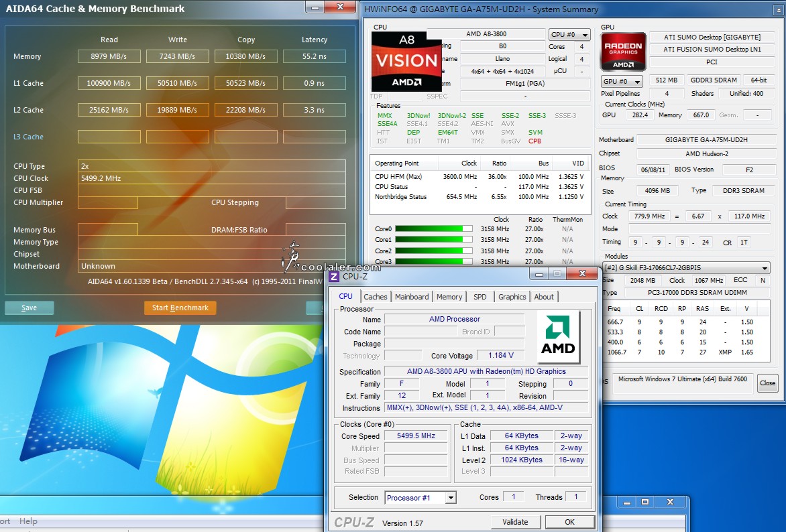786x532 pixels.
Task: Click the Core0 usage bar
Action: click(434, 229)
